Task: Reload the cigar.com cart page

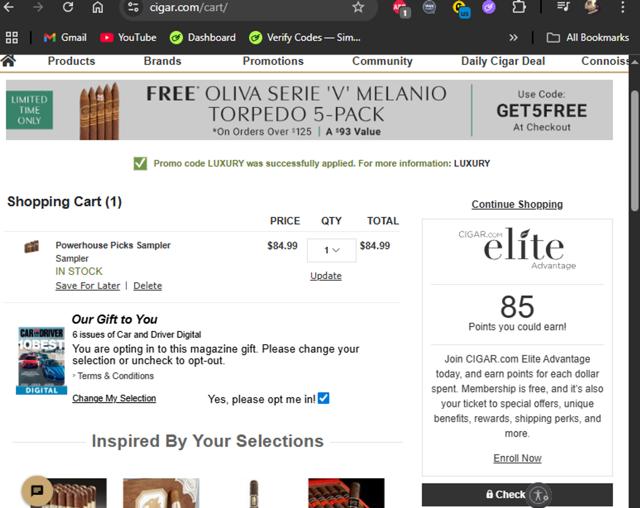Action: pos(68,7)
